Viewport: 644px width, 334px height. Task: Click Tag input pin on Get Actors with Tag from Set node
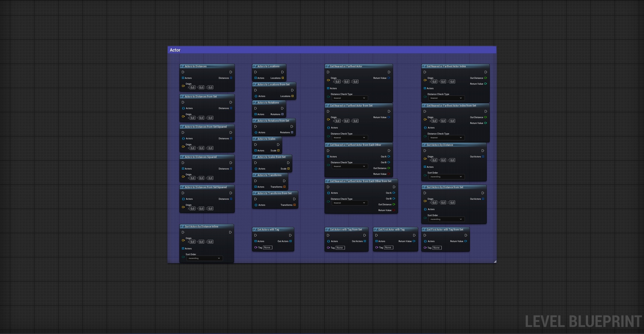328,248
